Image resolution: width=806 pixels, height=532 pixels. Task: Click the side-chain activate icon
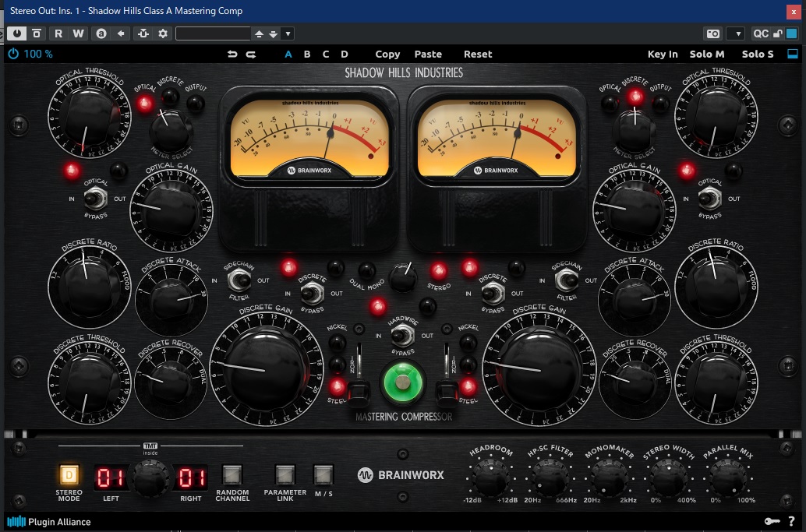(x=143, y=33)
